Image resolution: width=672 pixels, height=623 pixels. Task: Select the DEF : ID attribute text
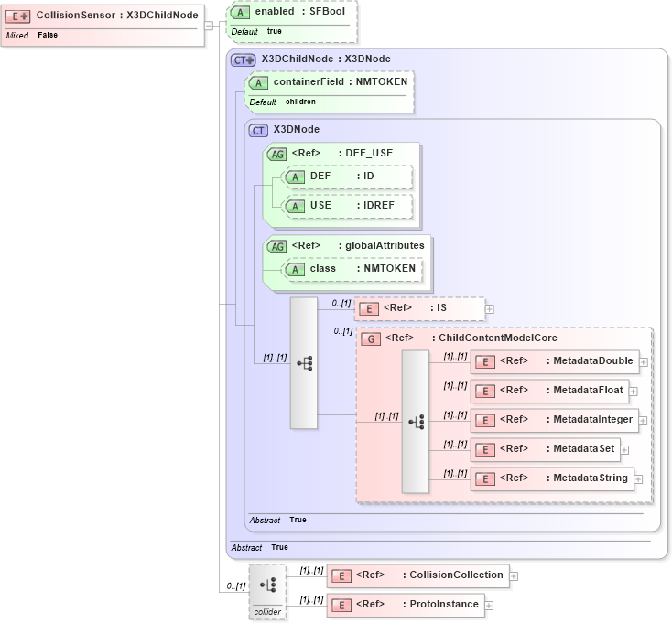coord(342,176)
